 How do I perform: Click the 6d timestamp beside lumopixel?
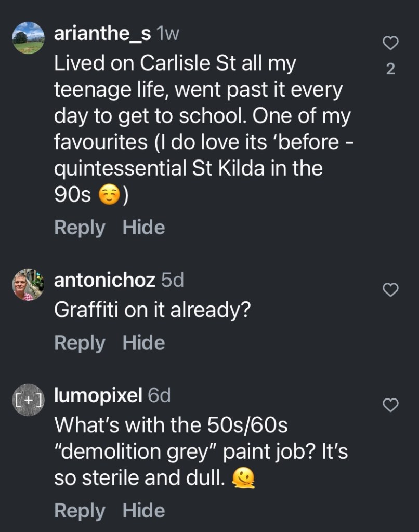click(160, 396)
